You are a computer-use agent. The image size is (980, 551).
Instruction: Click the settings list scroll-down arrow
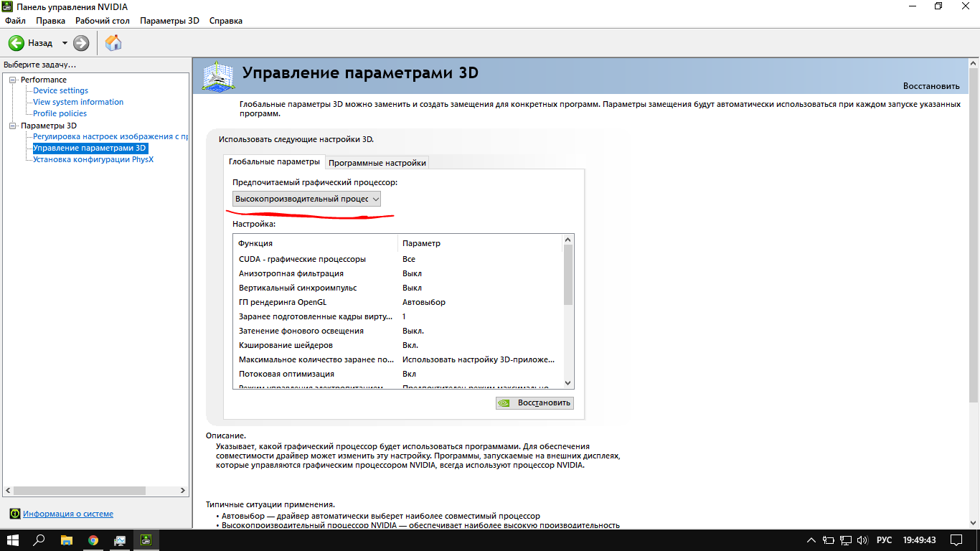[568, 383]
